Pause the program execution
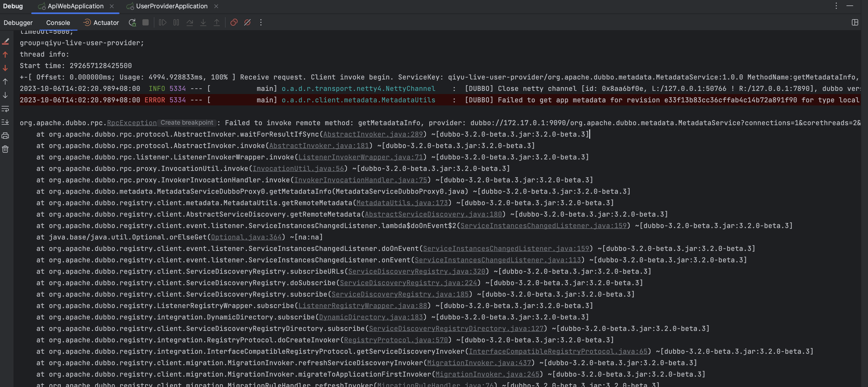This screenshot has height=387, width=868. tap(176, 23)
